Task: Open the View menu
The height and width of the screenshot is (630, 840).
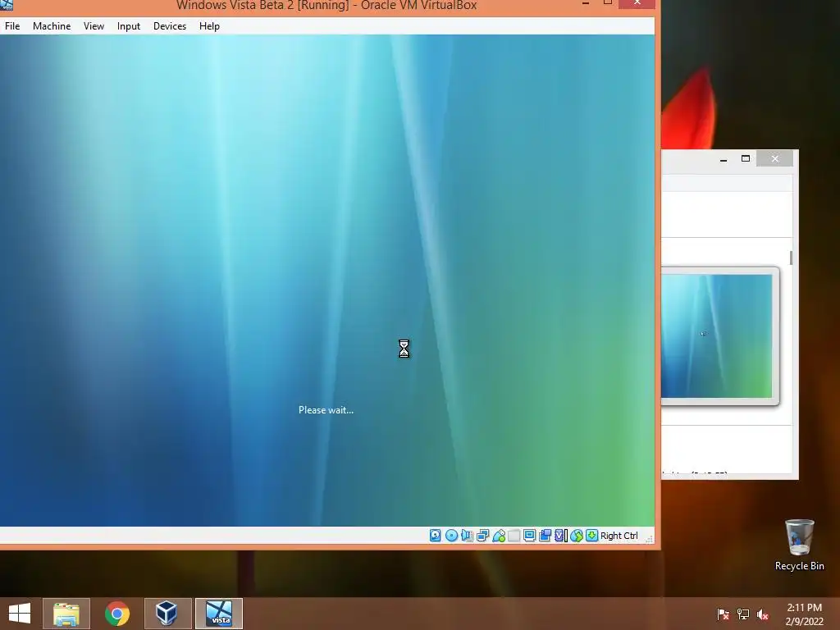Action: 94,25
